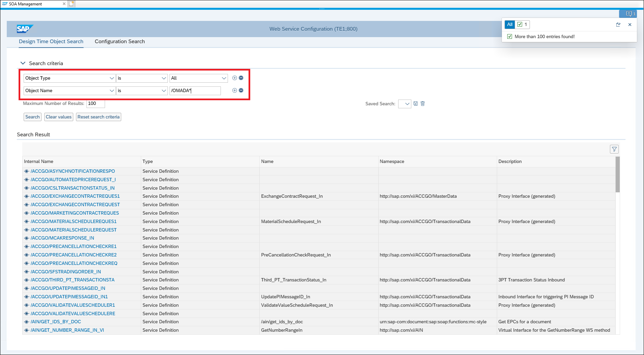Open the Object Name field dropdown
This screenshot has width=644, height=355.
point(112,91)
